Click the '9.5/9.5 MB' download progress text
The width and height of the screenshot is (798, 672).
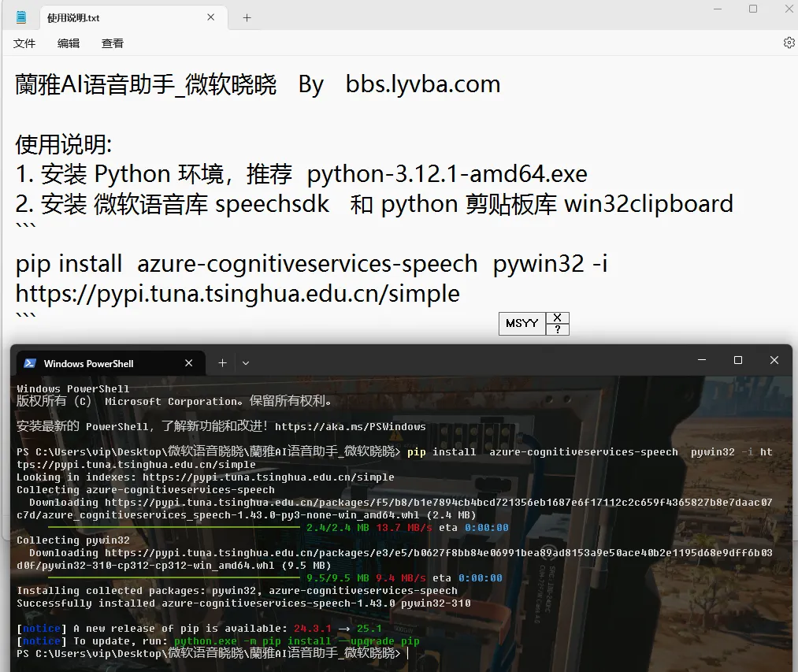(337, 577)
